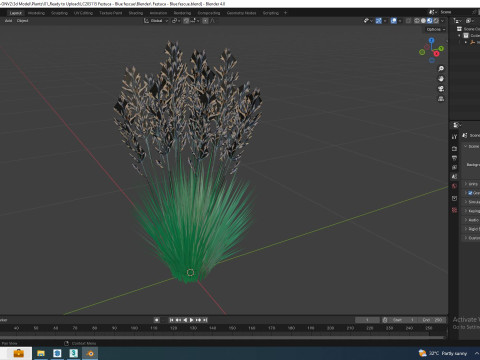Image resolution: width=480 pixels, height=360 pixels.
Task: Open the Output properties tab
Action: 454,158
